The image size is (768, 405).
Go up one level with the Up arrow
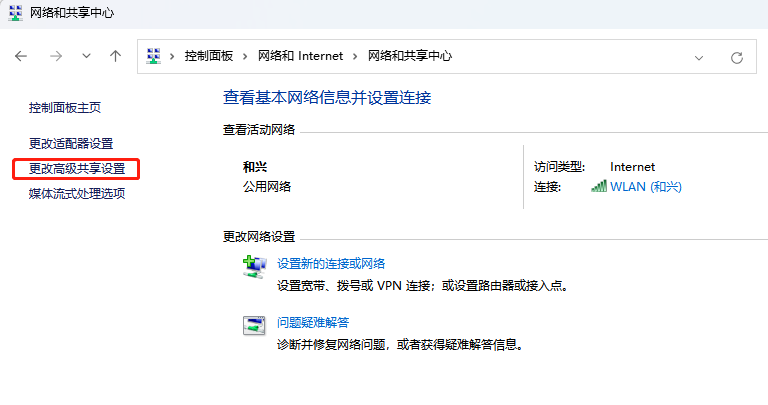[115, 57]
